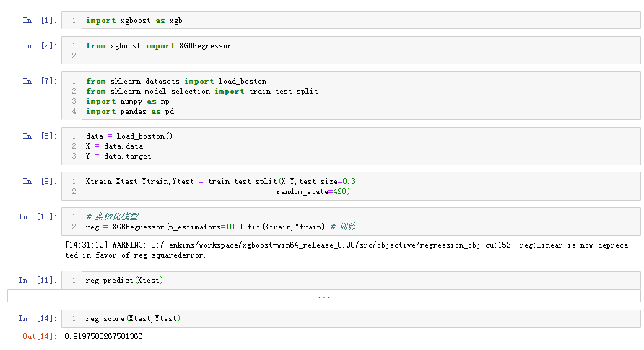Screen dimensions: 644x350
Task: Click the 'In [7]:' cell prompt
Action: click(x=38, y=81)
